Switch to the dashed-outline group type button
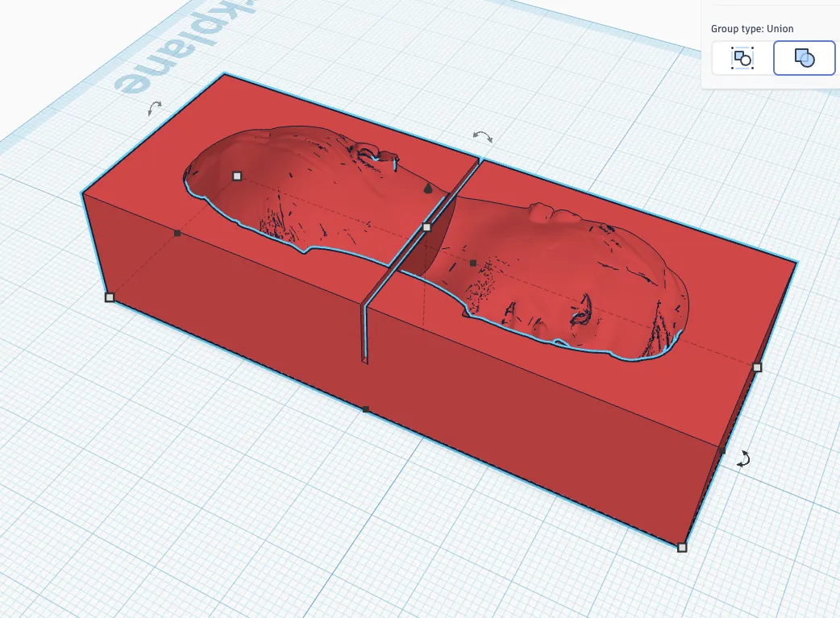The image size is (840, 618). [742, 58]
